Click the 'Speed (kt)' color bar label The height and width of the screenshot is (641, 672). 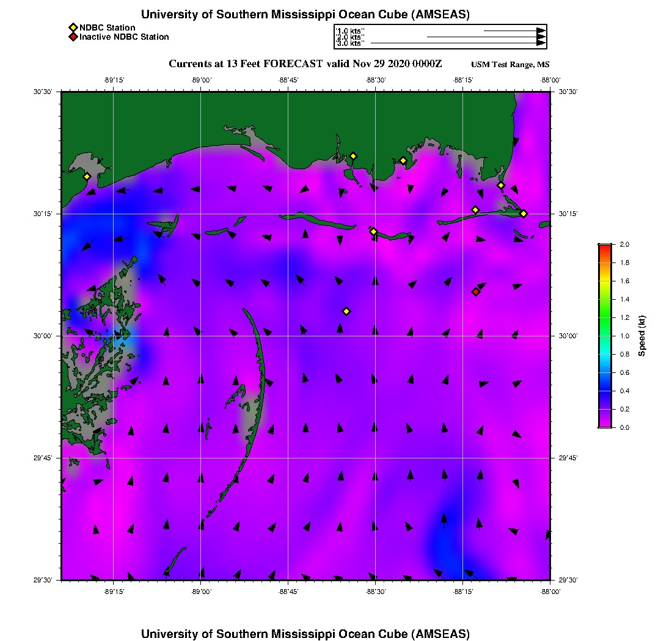[641, 336]
